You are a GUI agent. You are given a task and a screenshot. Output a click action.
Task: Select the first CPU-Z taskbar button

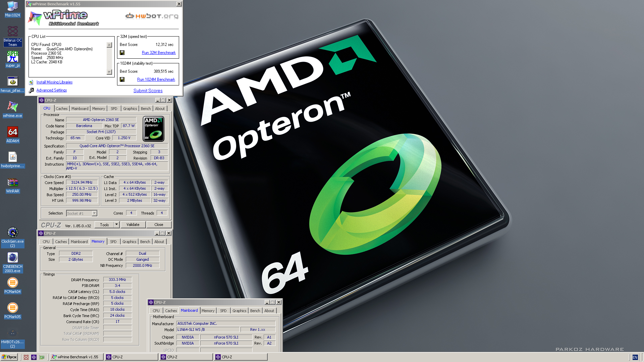(131, 357)
